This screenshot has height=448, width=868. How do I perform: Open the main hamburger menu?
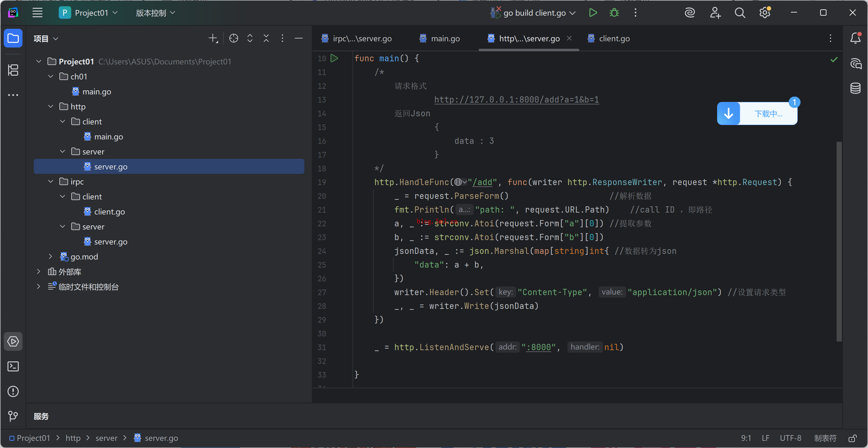(37, 13)
